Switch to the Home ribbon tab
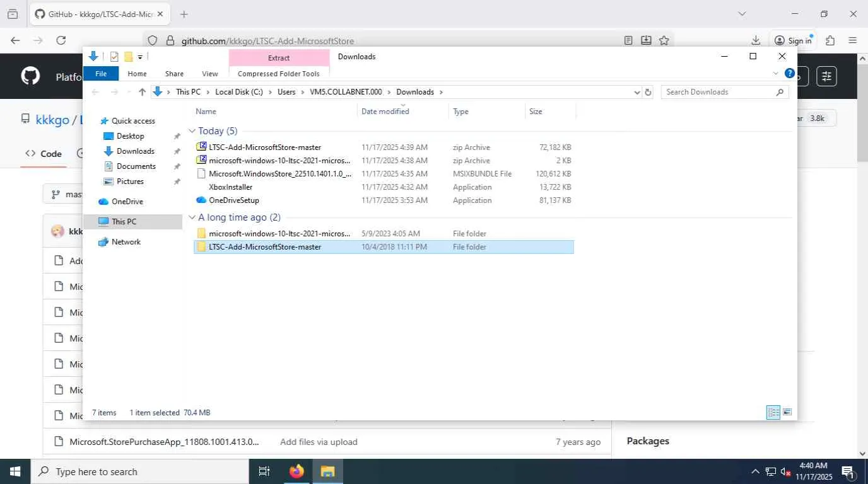Viewport: 868px width, 484px height. 137,74
